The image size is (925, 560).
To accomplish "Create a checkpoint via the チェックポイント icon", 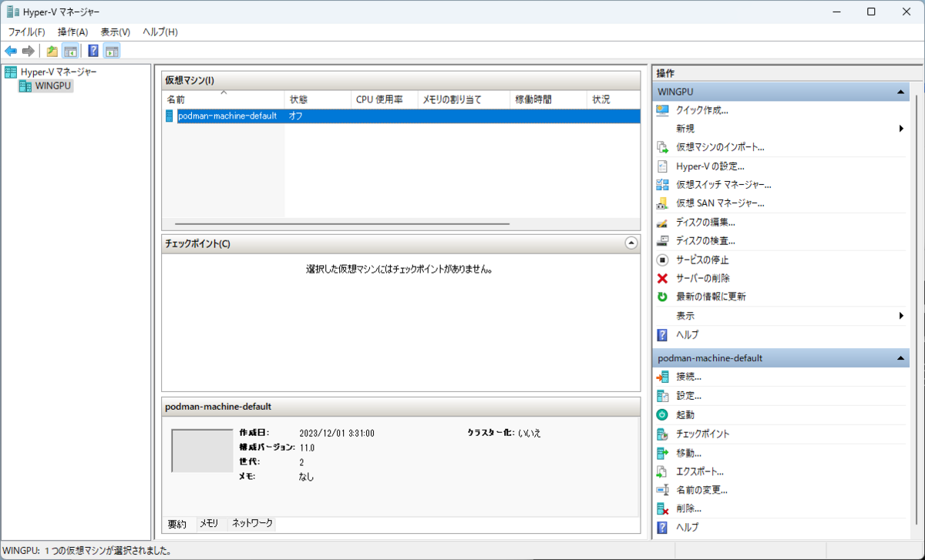I will point(661,433).
